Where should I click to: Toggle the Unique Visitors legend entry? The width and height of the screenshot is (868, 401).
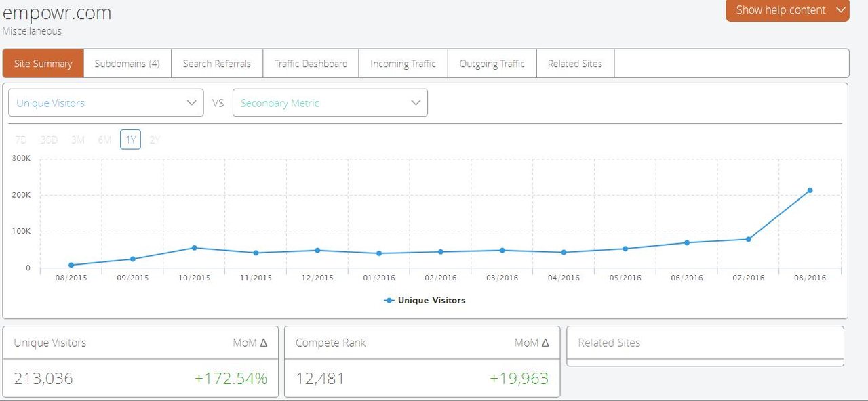[x=425, y=300]
